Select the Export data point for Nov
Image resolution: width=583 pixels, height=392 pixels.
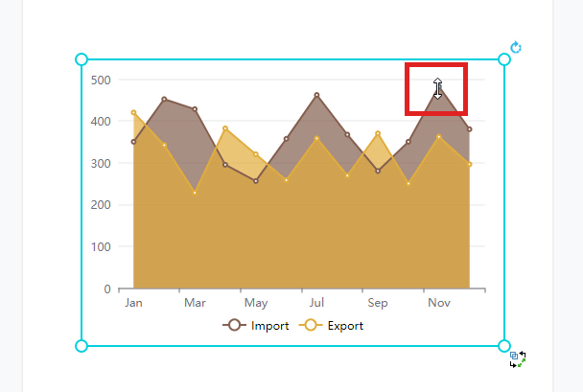(x=439, y=137)
